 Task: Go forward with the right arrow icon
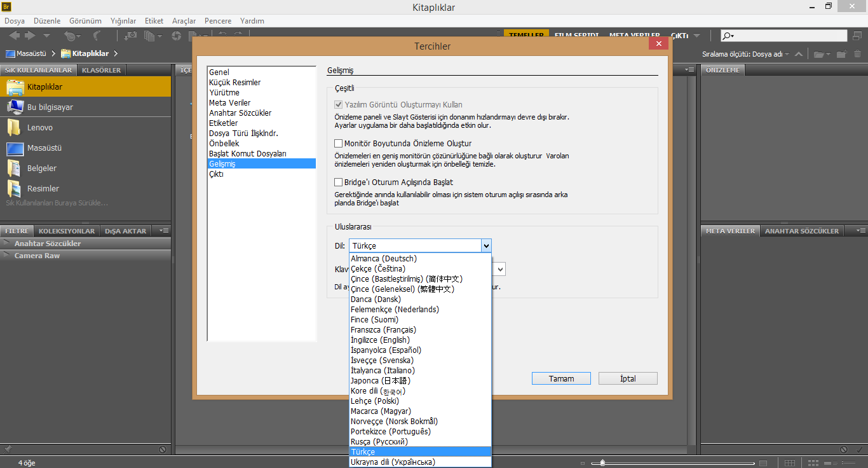point(30,35)
